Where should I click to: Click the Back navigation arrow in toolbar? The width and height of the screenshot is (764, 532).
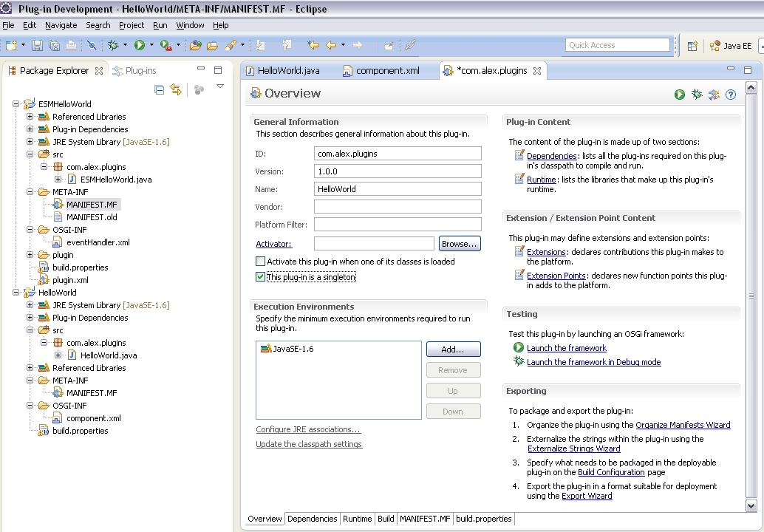click(331, 45)
